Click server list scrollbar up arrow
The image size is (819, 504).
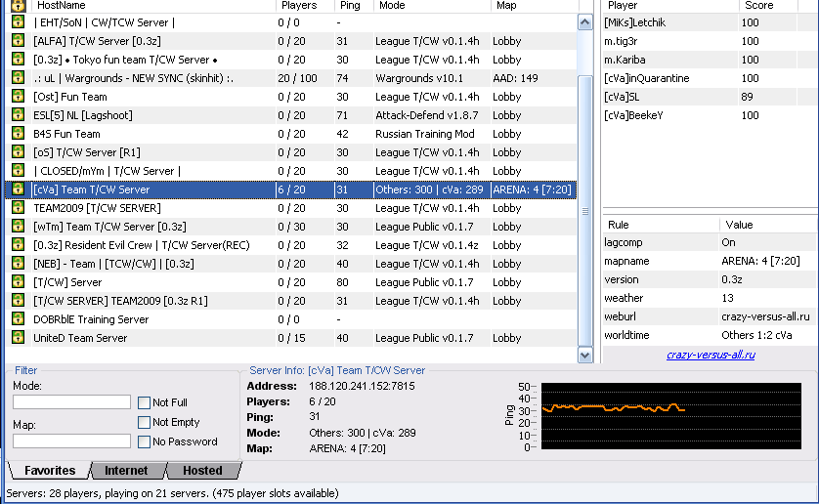[x=585, y=22]
